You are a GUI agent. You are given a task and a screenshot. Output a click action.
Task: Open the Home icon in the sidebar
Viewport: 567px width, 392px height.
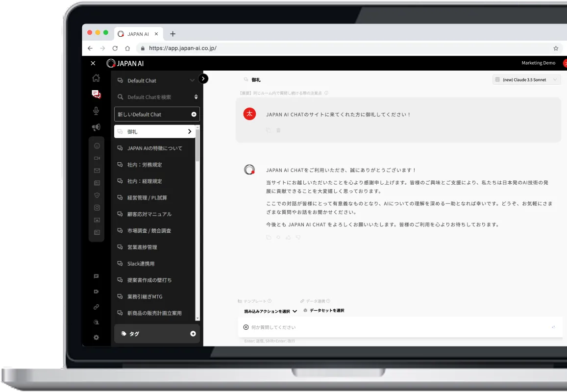(x=96, y=78)
